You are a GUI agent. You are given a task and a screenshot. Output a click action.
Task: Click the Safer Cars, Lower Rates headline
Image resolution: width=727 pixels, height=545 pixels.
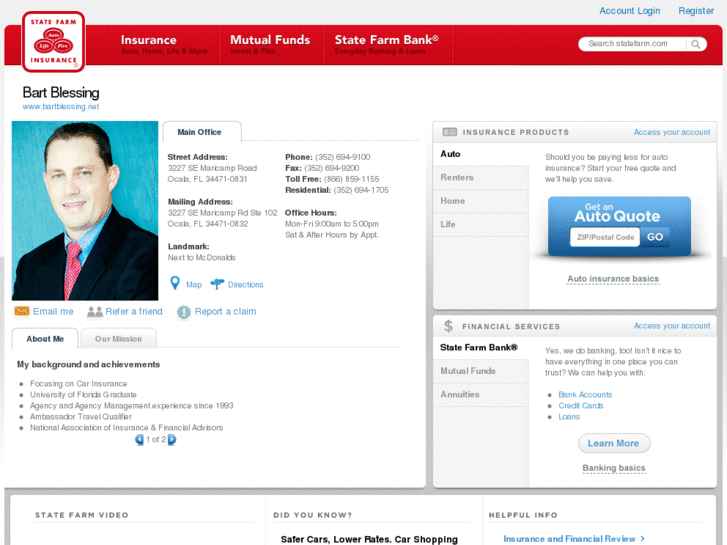pyautogui.click(x=369, y=539)
